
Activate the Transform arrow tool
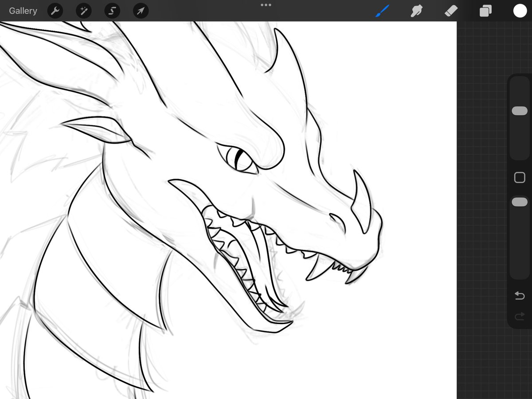141,11
